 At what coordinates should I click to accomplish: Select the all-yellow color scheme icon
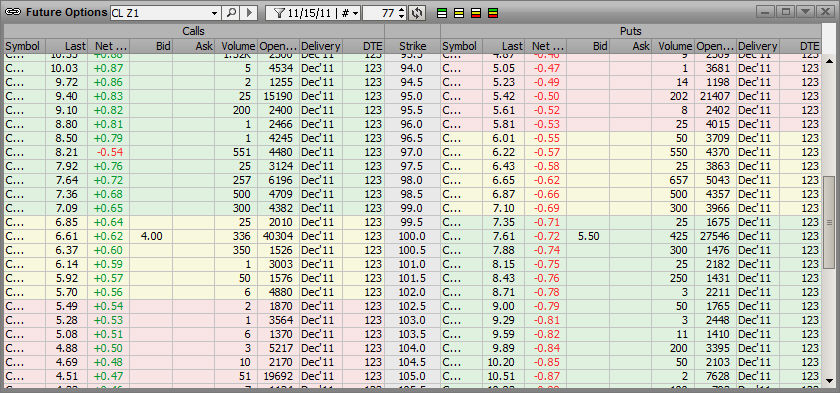(459, 13)
